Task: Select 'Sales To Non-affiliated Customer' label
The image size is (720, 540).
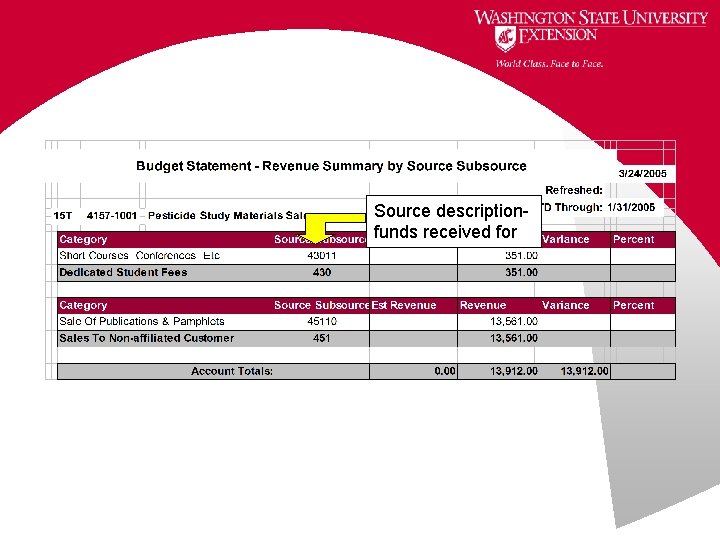Action: [146, 338]
